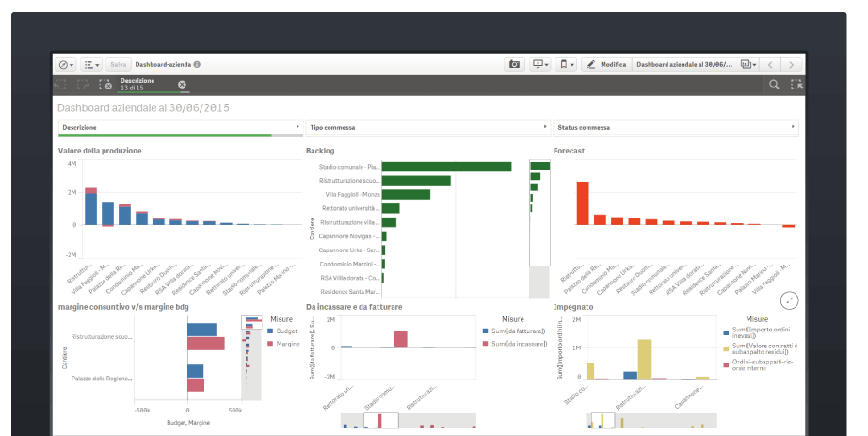Click the Salva button
Image resolution: width=868 pixels, height=436 pixels.
click(x=119, y=65)
